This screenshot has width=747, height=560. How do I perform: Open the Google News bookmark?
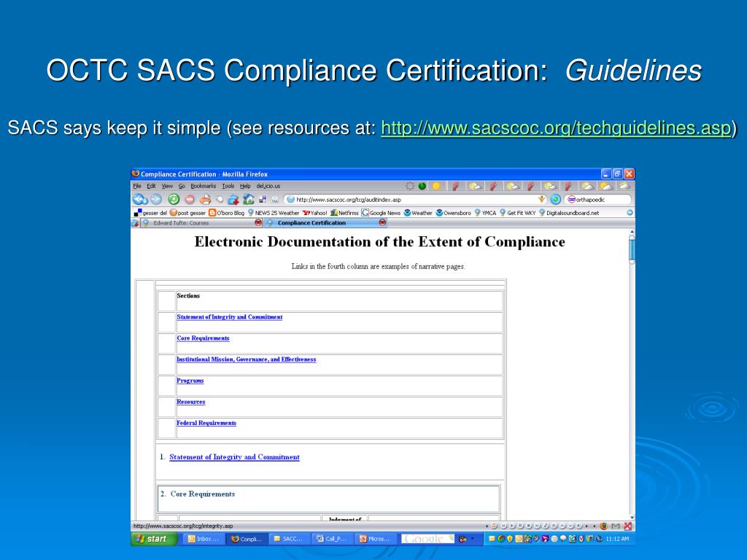click(x=381, y=213)
